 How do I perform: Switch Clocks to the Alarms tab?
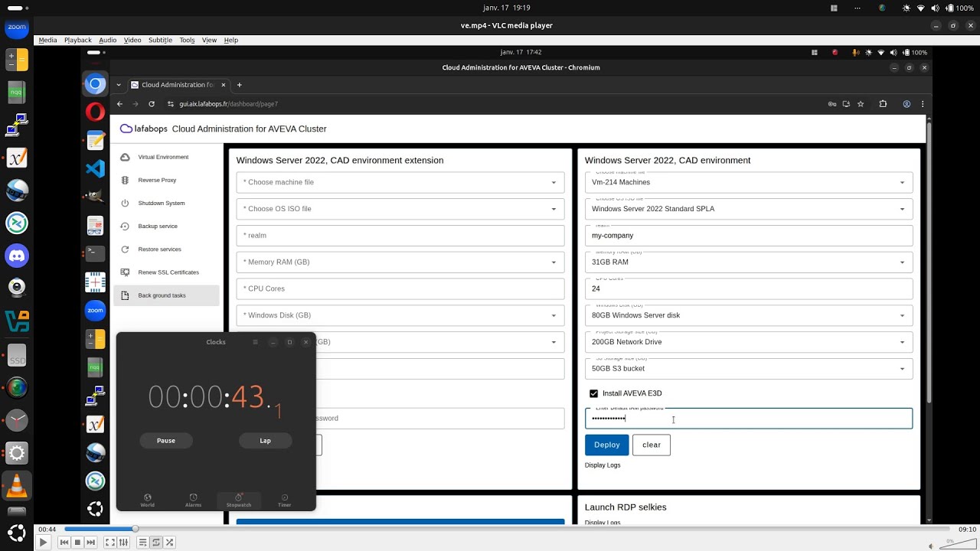[193, 500]
